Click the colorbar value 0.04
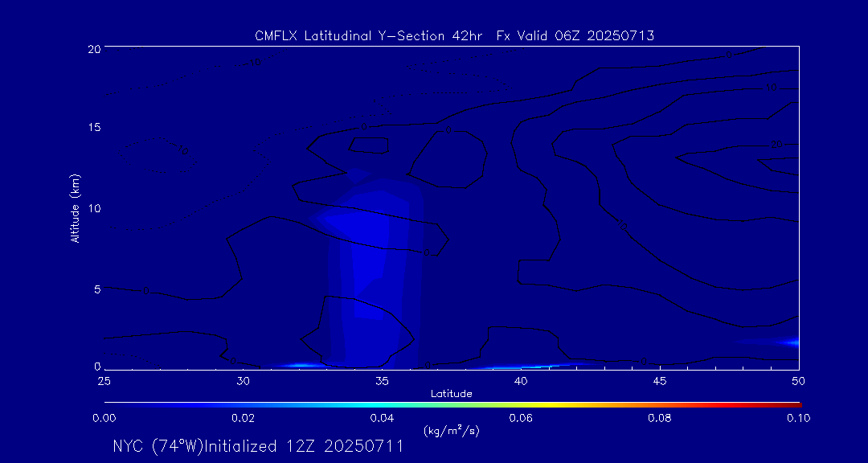Image resolution: width=868 pixels, height=463 pixels. click(x=382, y=418)
